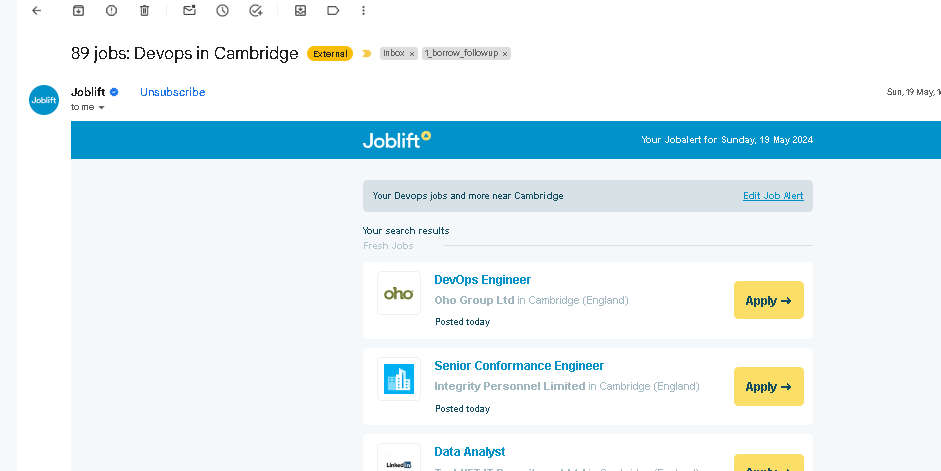Report this email as spam
The width and height of the screenshot is (941, 471).
[111, 10]
